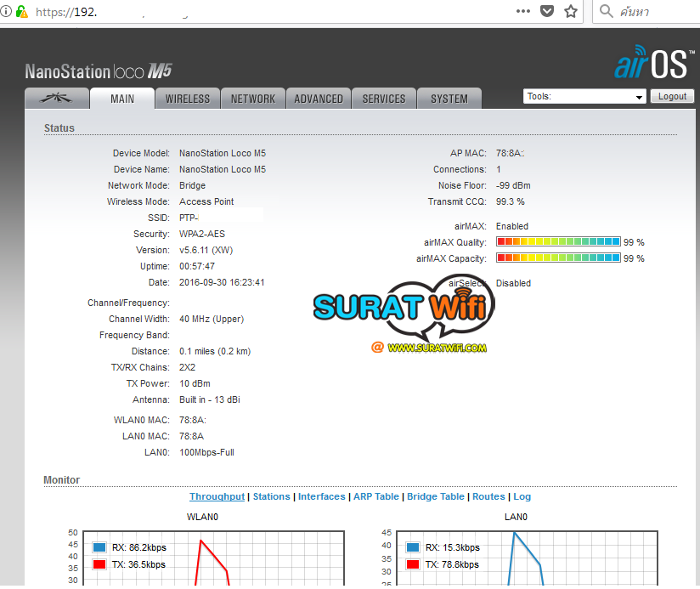The height and width of the screenshot is (589, 700).
Task: Open the SERVICES tab
Action: click(384, 99)
